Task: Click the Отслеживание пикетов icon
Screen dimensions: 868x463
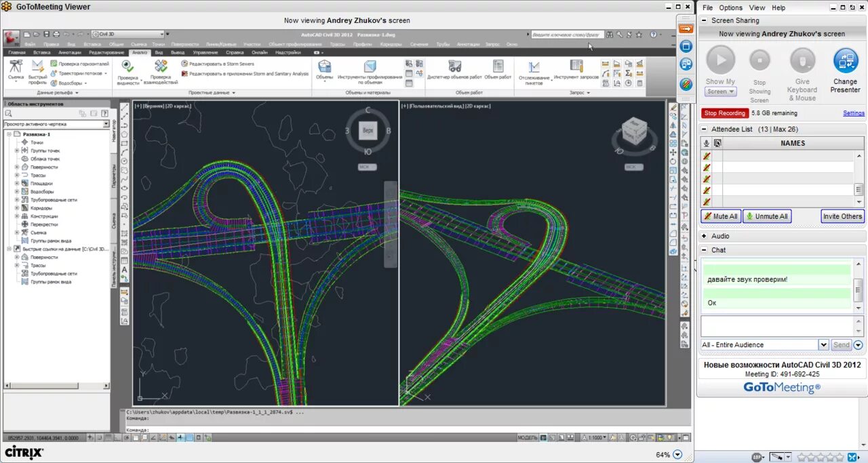Action: 534,66
